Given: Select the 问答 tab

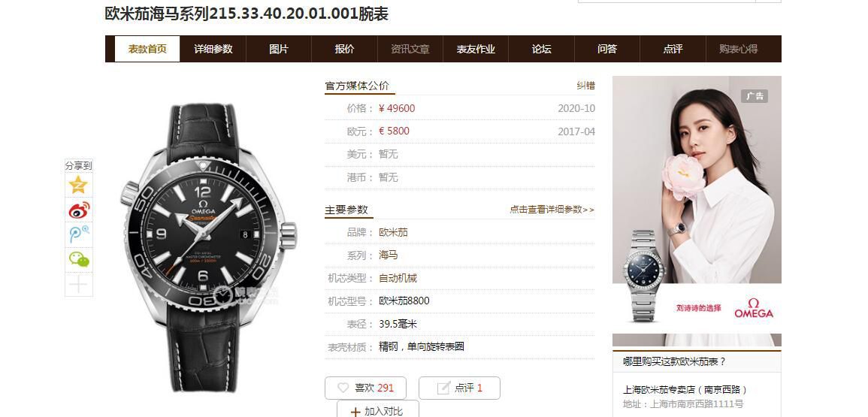Looking at the screenshot, I should click(x=607, y=49).
